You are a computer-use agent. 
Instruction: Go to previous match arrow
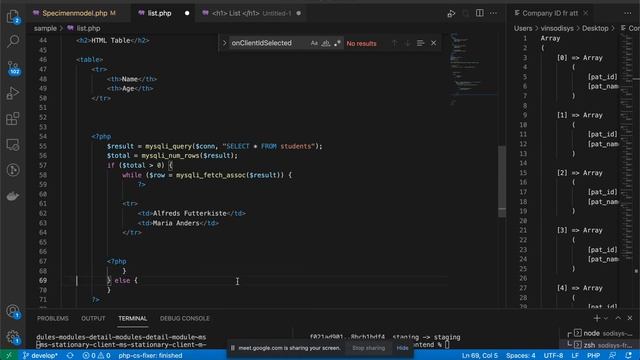[x=394, y=43]
